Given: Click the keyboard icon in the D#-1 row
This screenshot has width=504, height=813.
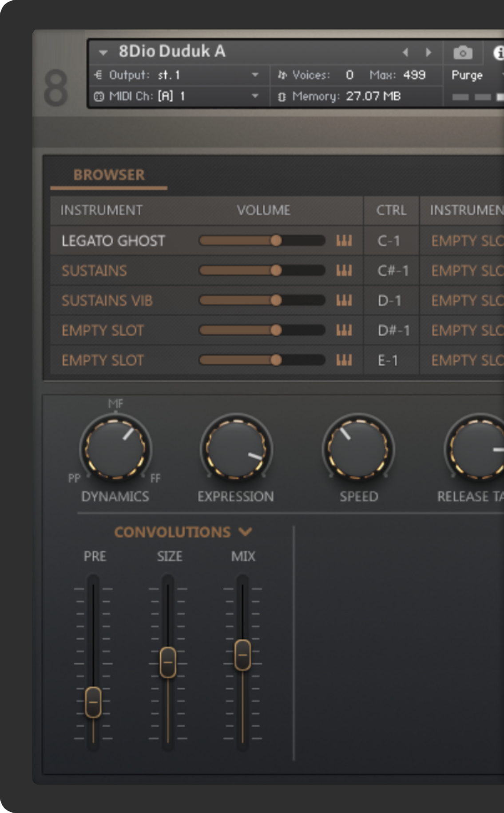Looking at the screenshot, I should point(344,330).
